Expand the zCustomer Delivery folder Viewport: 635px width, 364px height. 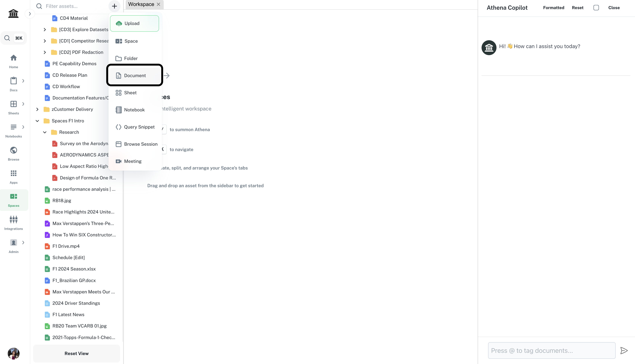click(37, 109)
